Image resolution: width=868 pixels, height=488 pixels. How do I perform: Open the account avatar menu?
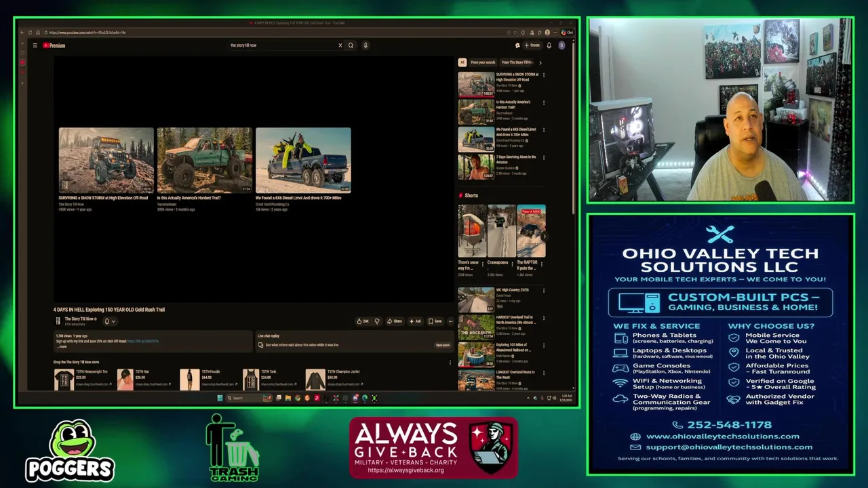(x=561, y=45)
